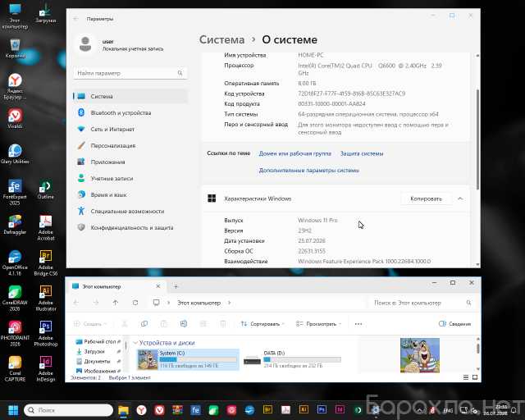525x420 pixels.
Task: Open 'Время и язык' settings section
Action: tap(130, 194)
